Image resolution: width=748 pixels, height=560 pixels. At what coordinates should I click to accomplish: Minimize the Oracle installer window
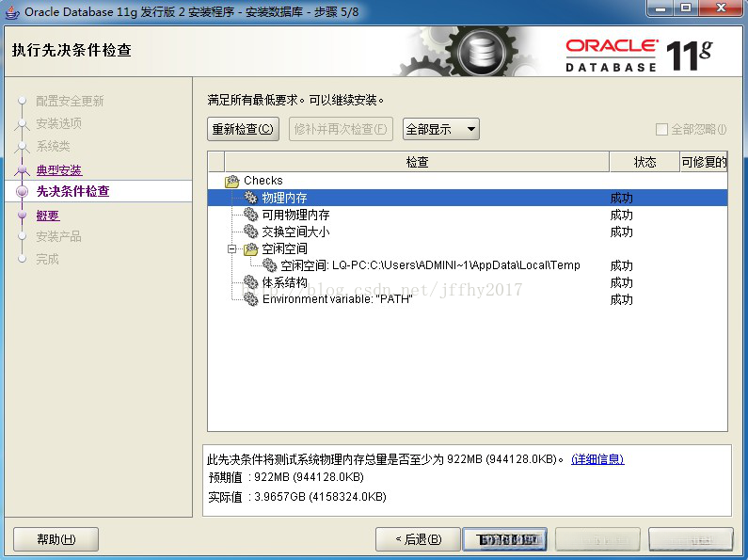tap(660, 8)
